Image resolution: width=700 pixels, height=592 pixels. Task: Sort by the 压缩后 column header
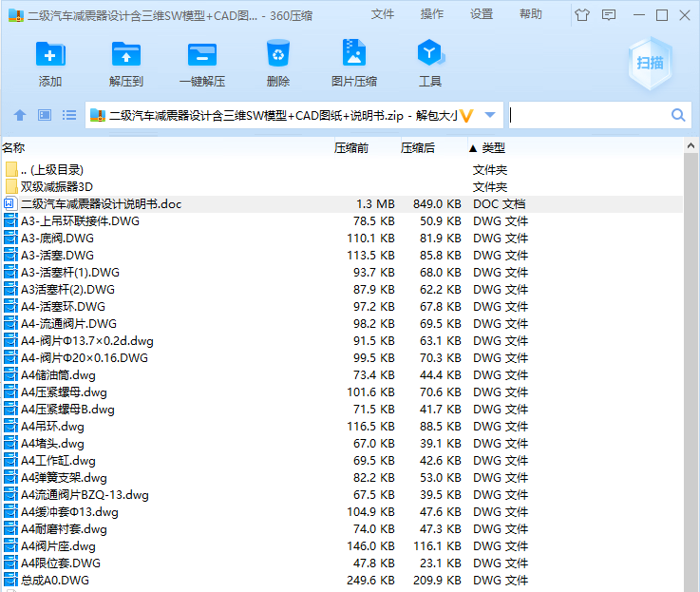tap(417, 148)
